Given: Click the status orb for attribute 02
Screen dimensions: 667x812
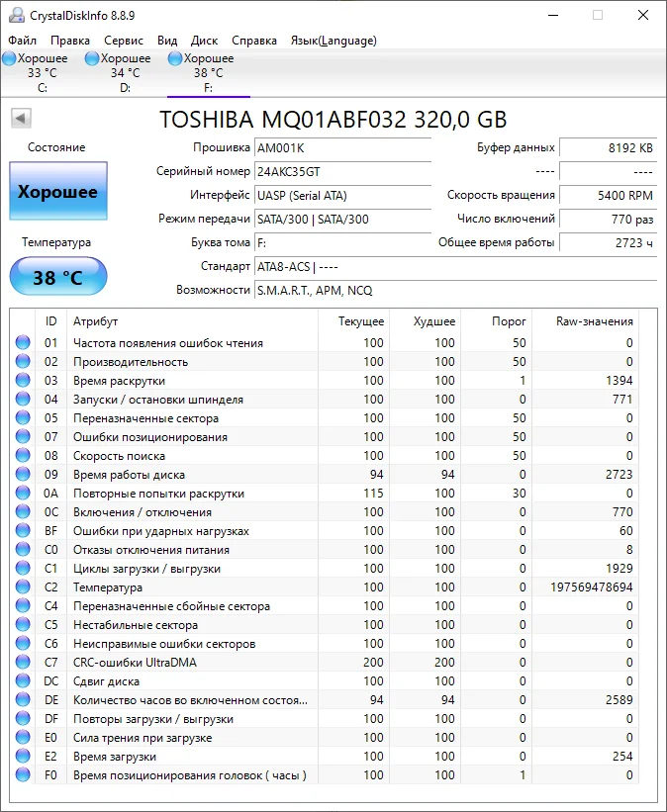Looking at the screenshot, I should pos(23,361).
